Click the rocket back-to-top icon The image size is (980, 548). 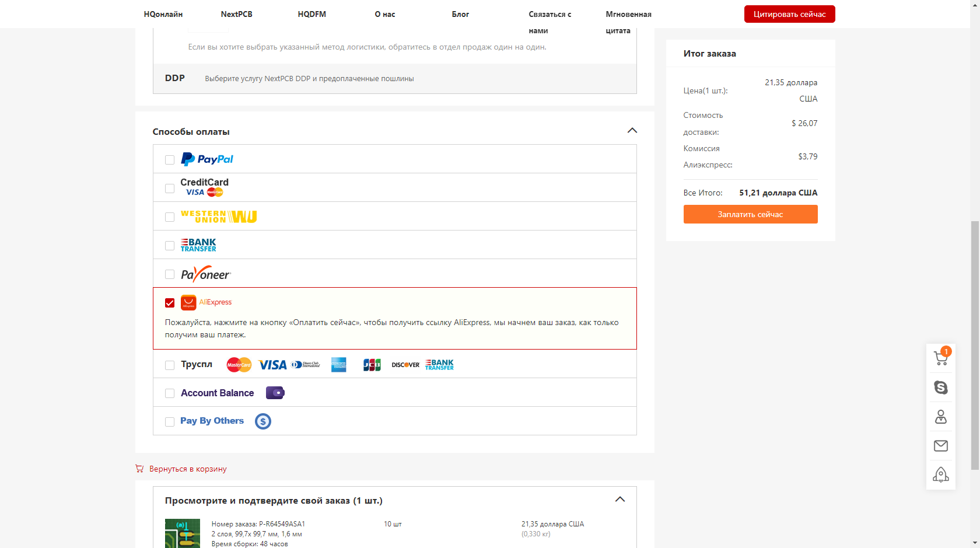point(941,474)
